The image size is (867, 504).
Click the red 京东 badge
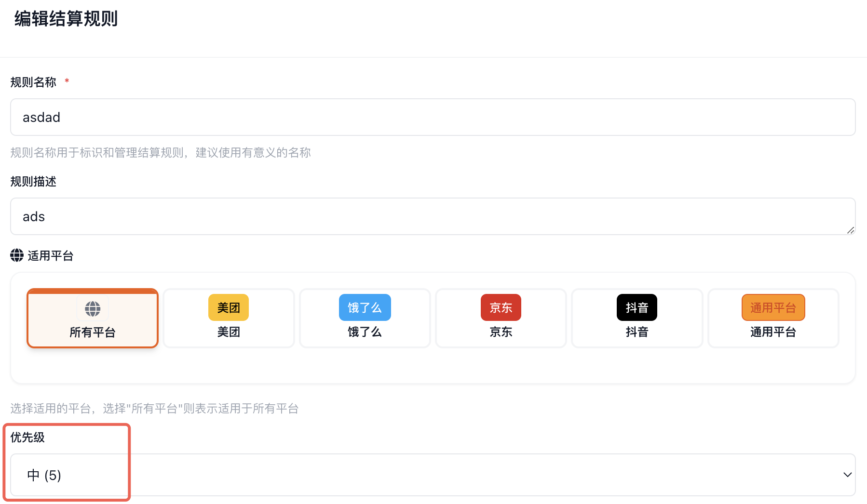pos(501,307)
